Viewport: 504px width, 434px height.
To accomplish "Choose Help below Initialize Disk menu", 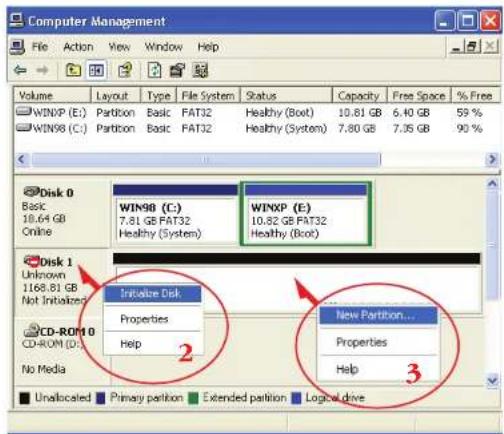I will pyautogui.click(x=153, y=343).
